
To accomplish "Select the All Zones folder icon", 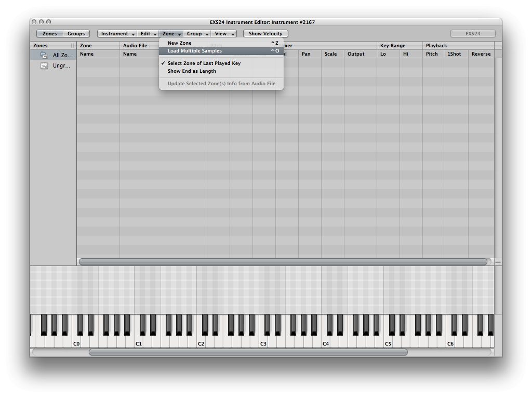I will (44, 55).
